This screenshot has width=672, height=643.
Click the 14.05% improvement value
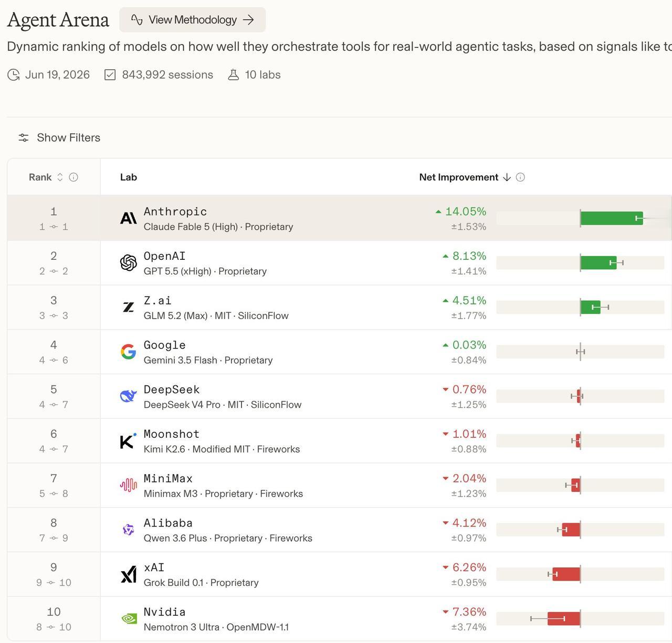(466, 212)
